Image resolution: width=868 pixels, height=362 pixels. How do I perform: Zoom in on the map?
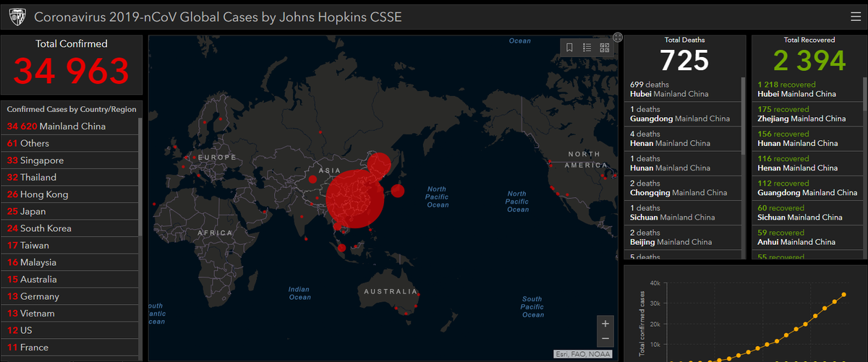605,323
